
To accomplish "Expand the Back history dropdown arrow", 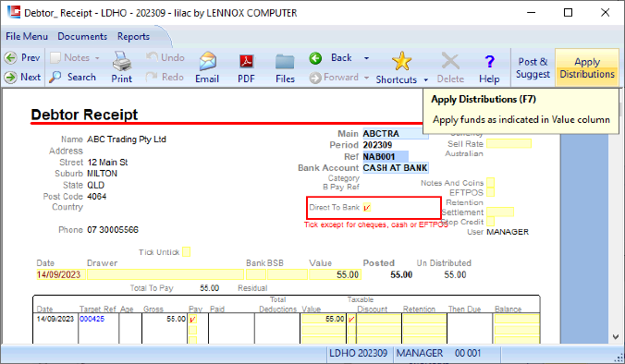I will coord(366,58).
